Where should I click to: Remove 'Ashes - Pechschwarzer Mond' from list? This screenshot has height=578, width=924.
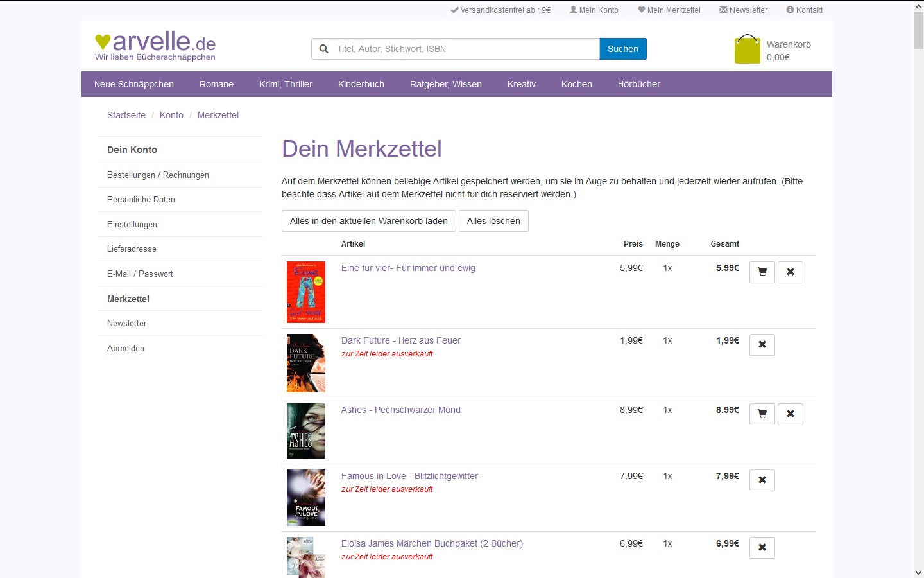tap(791, 414)
